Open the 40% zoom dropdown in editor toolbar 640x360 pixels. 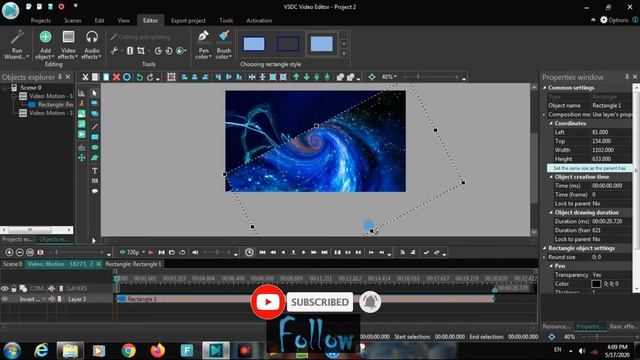pos(389,77)
